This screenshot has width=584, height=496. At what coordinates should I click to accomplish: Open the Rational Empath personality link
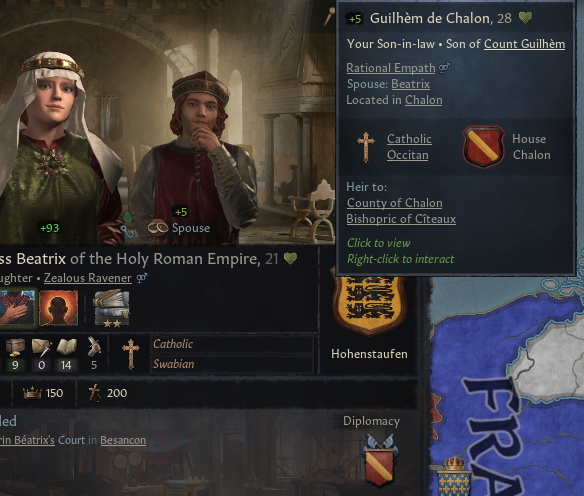point(391,68)
